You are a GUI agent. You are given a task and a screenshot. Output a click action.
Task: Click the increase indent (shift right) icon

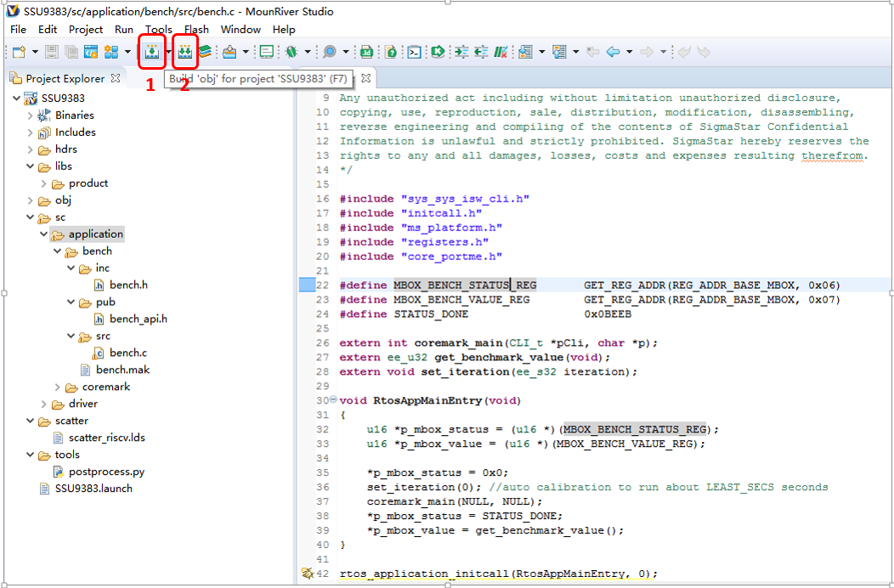(461, 52)
